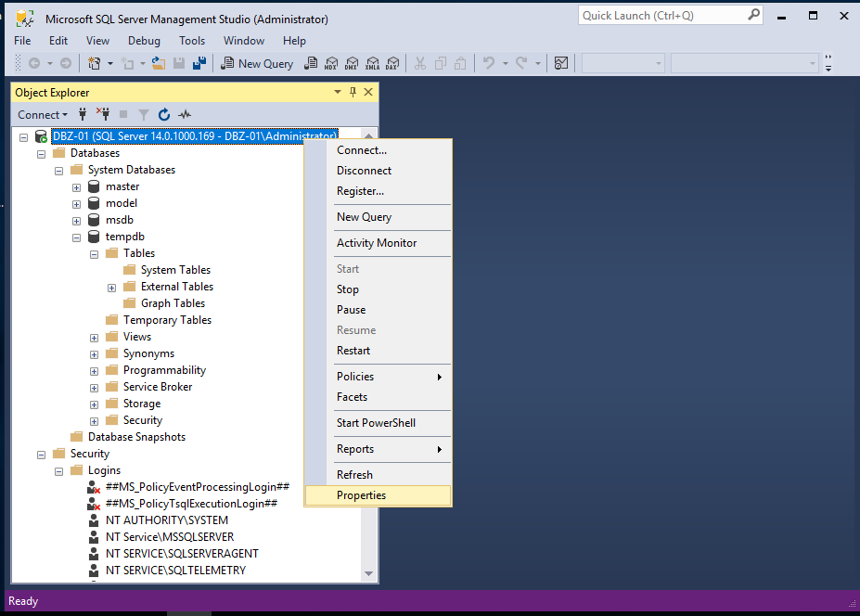Open the Policies submenu
Screen dimensions: 860x616
point(379,377)
